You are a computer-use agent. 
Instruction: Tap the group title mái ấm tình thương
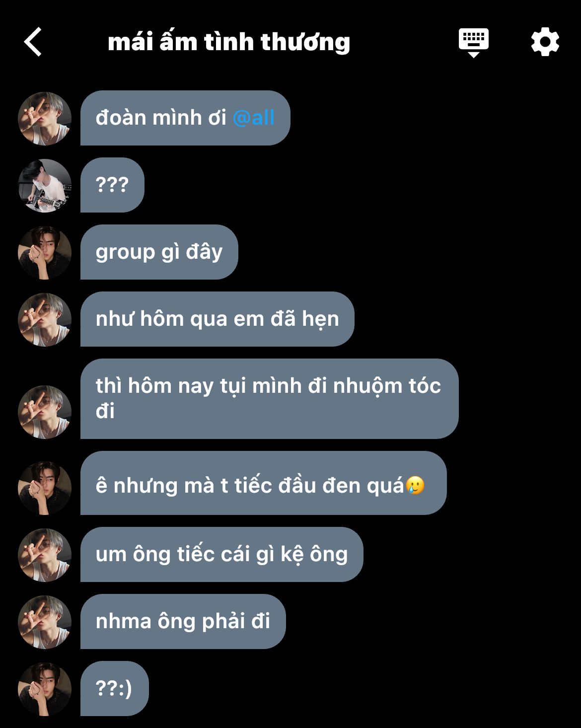tap(229, 42)
